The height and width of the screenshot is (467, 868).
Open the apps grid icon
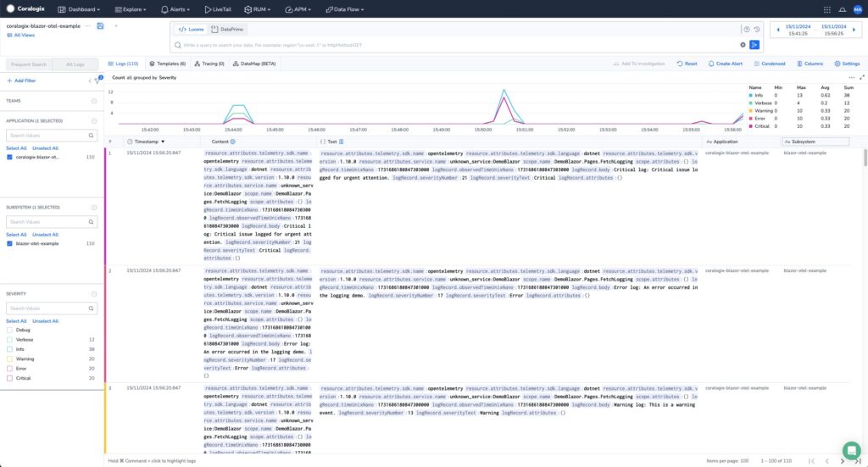(827, 9)
